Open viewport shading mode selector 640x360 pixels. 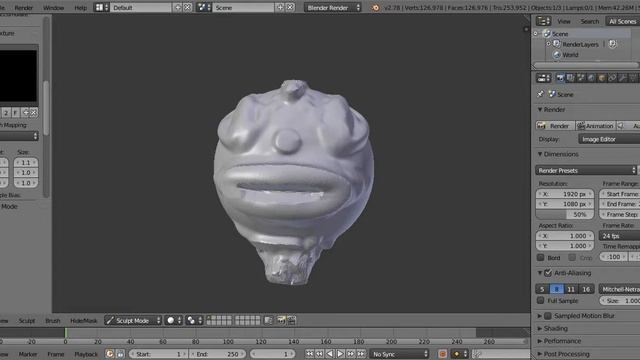174,320
